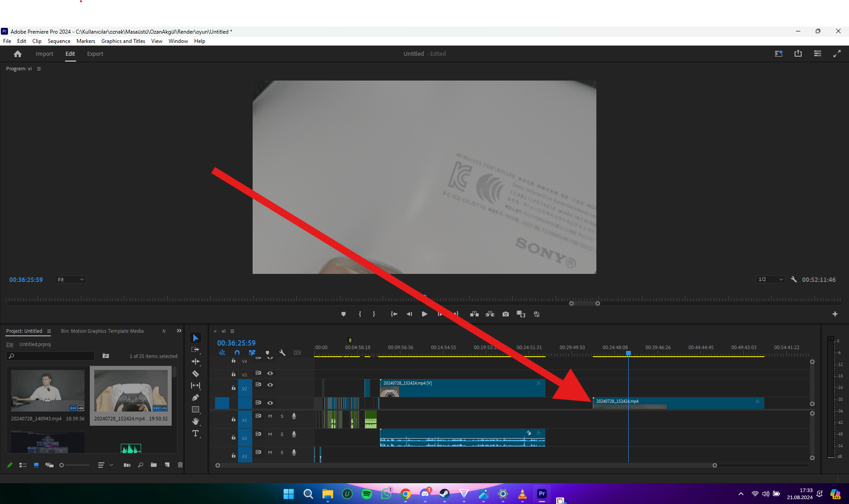Open Program monitor panel menu
Image resolution: width=849 pixels, height=504 pixels.
click(39, 69)
